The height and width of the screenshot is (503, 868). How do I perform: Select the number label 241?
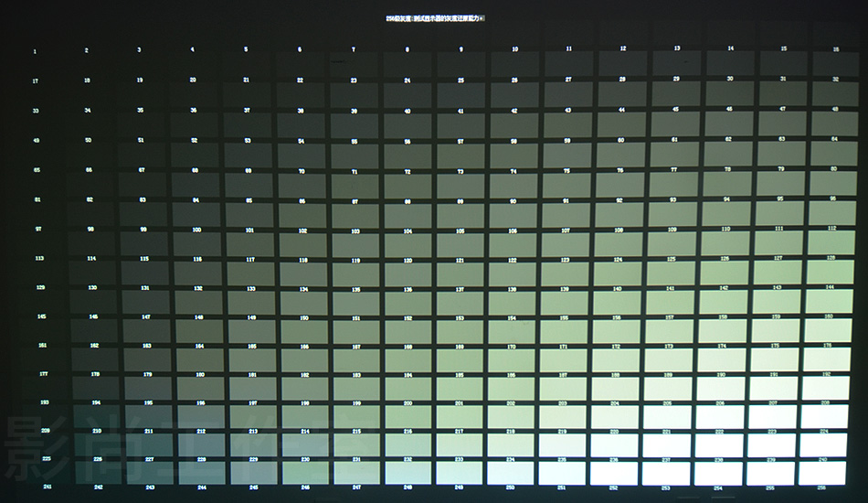pyautogui.click(x=47, y=487)
